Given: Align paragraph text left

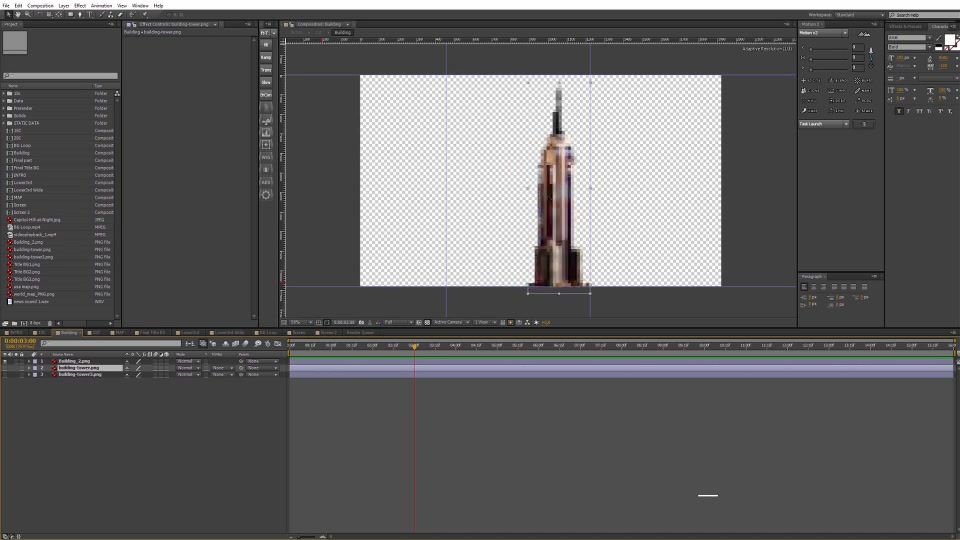Looking at the screenshot, I should pos(804,287).
